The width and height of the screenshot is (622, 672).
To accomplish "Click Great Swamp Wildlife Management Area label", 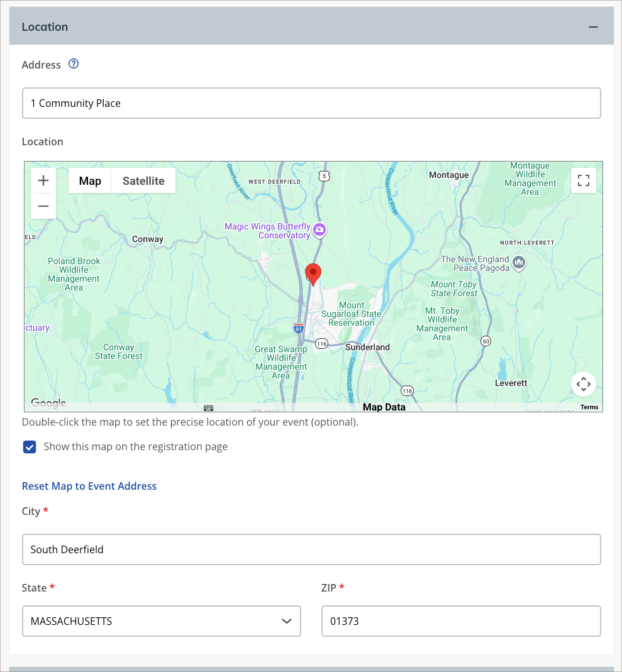I will [281, 362].
